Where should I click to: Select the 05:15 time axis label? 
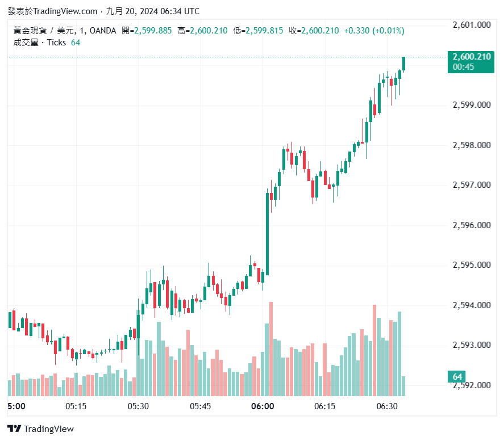coord(76,406)
